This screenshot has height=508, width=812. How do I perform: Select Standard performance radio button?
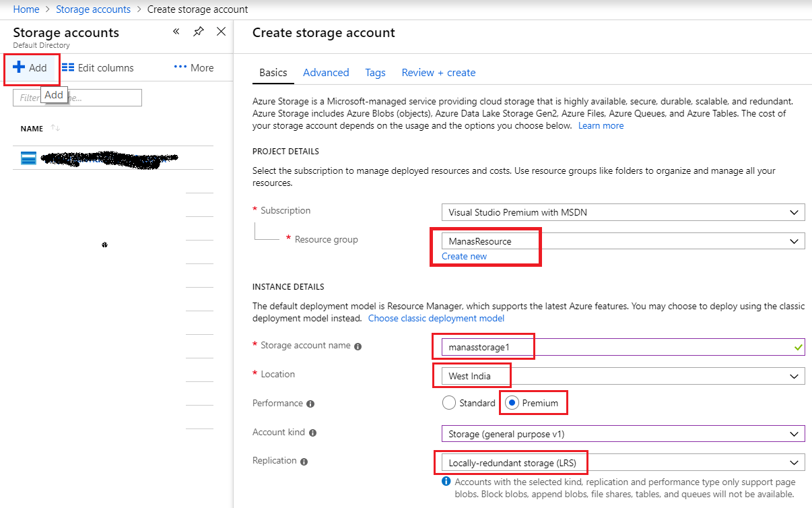click(x=449, y=403)
